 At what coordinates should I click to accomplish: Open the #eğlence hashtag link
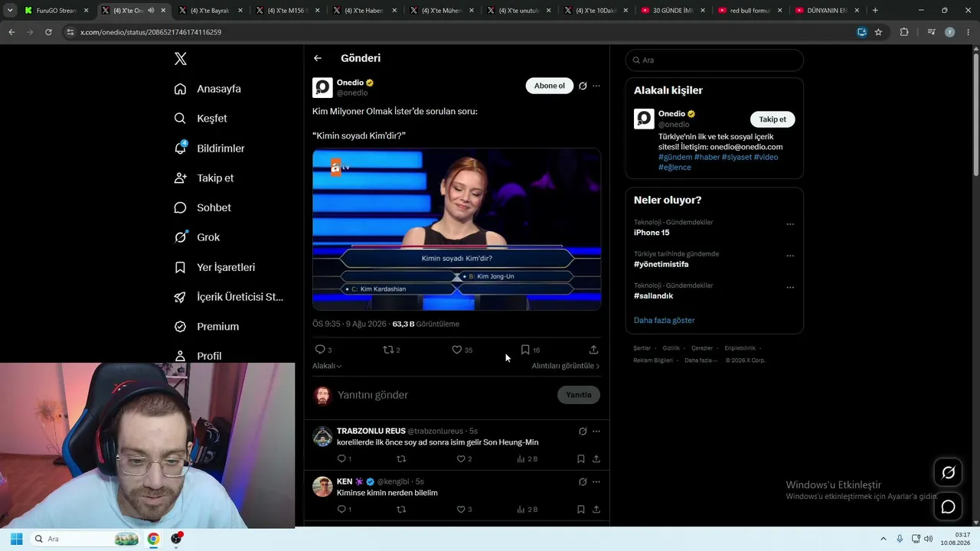675,168
